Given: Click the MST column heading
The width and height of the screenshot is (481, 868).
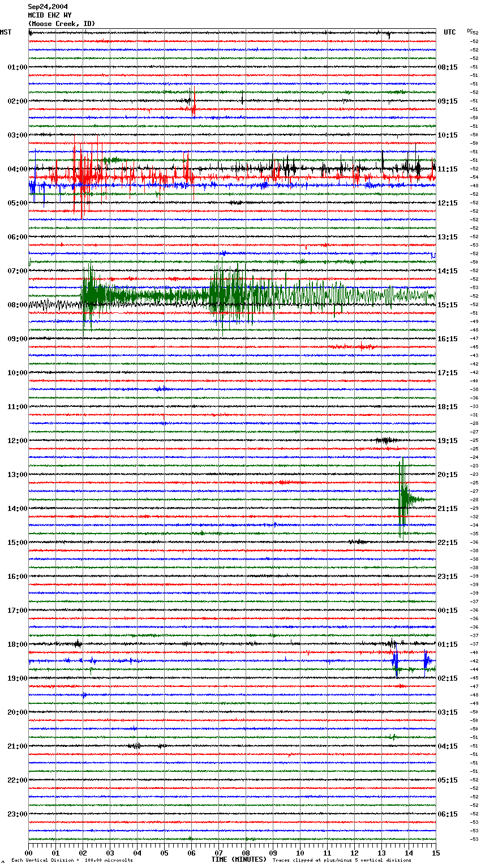Looking at the screenshot, I should click(6, 32).
